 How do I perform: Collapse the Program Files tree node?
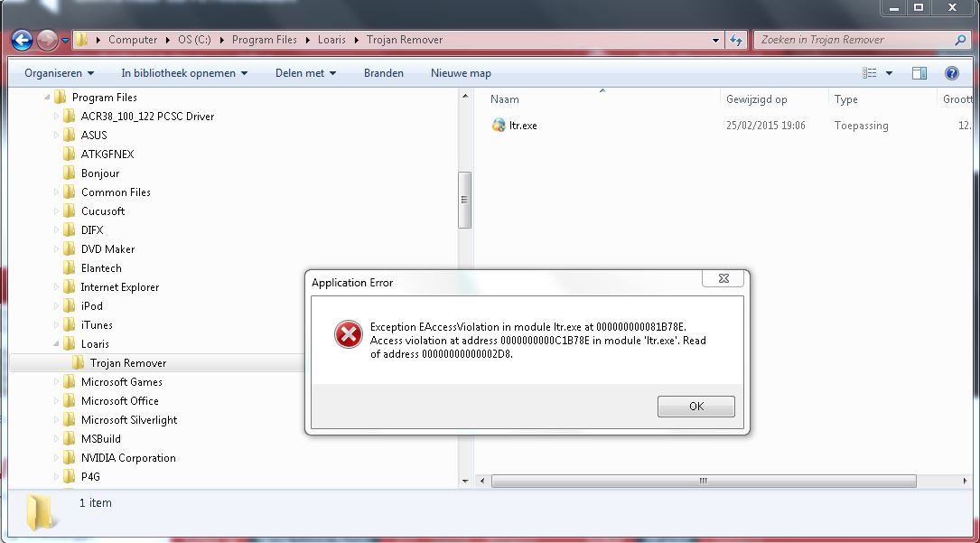click(47, 98)
